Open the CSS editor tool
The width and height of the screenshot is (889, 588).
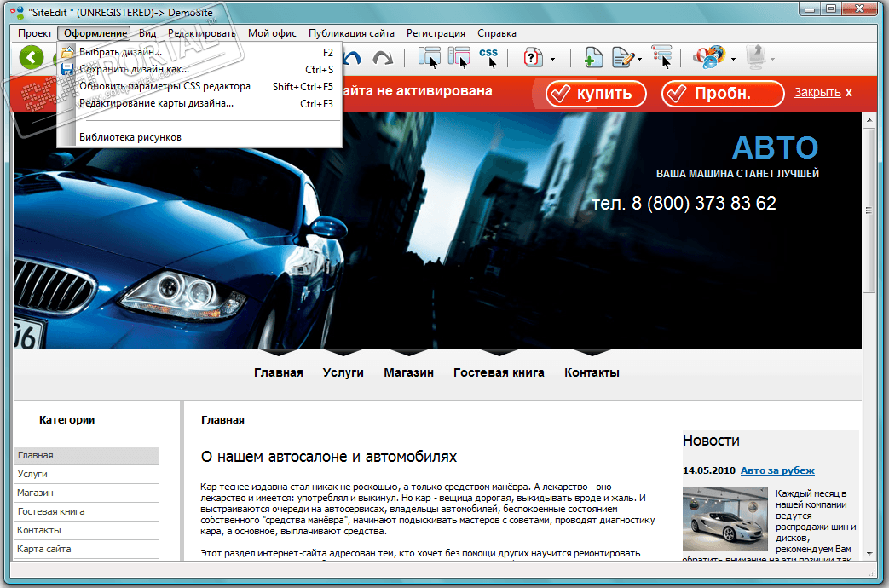point(488,57)
